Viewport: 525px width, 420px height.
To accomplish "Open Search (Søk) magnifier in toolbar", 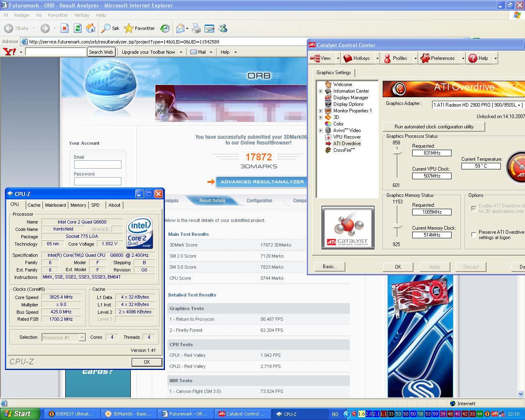I will (110, 28).
